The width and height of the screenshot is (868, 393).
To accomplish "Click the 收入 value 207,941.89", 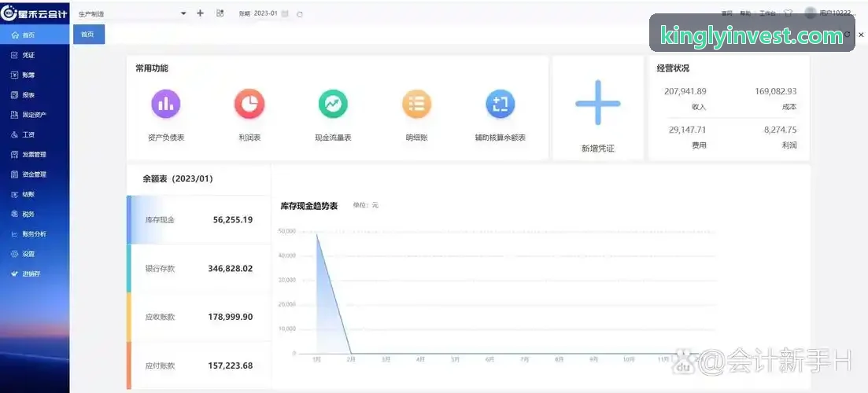I will (685, 91).
